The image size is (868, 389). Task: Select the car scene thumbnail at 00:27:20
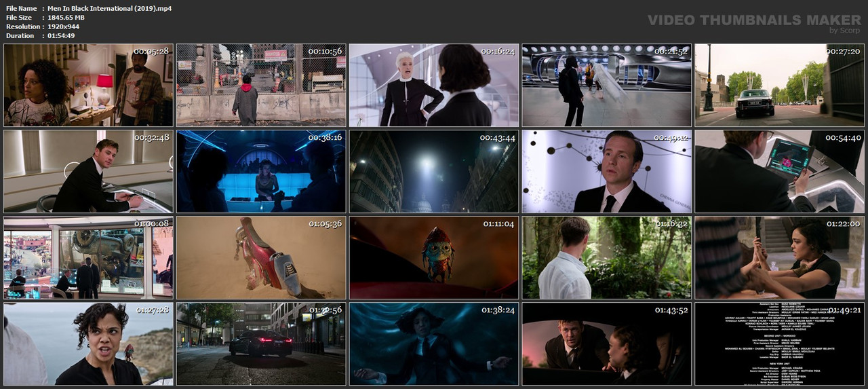[780, 86]
